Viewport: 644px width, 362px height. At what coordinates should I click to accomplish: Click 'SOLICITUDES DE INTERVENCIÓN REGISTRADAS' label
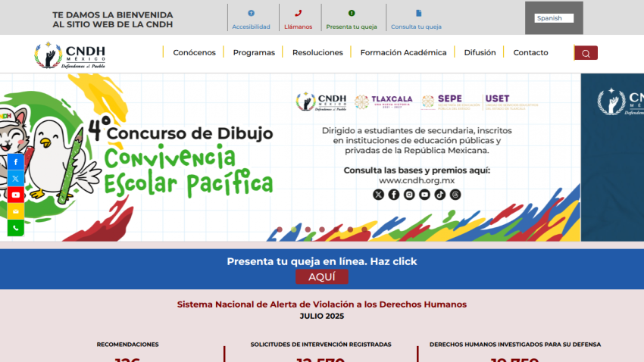(320, 345)
